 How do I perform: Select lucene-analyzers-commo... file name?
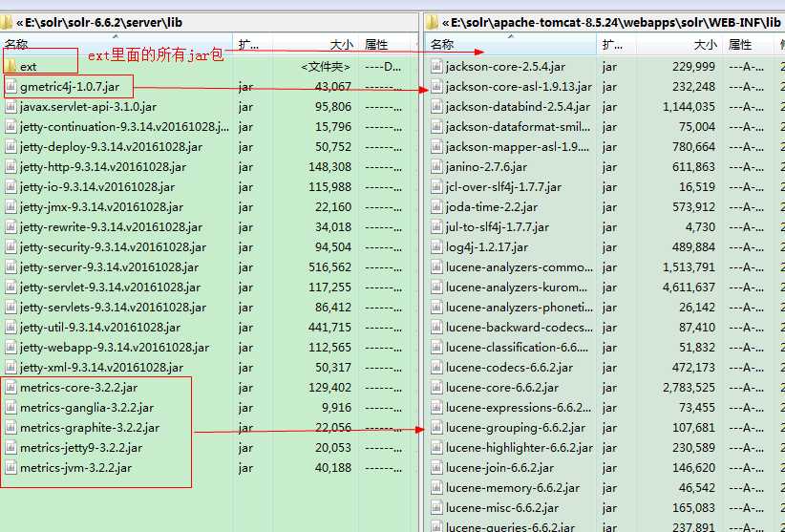click(520, 266)
